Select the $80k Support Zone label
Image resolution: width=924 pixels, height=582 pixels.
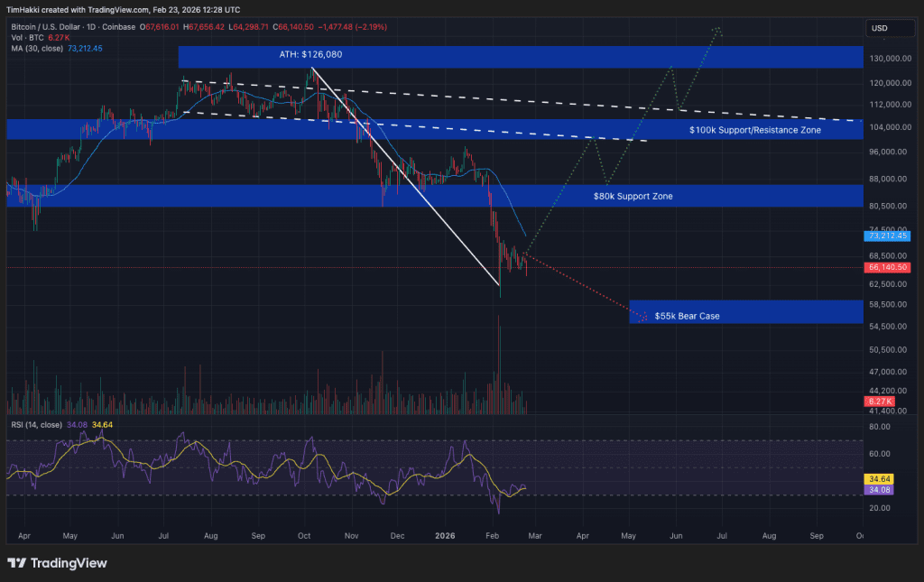633,196
